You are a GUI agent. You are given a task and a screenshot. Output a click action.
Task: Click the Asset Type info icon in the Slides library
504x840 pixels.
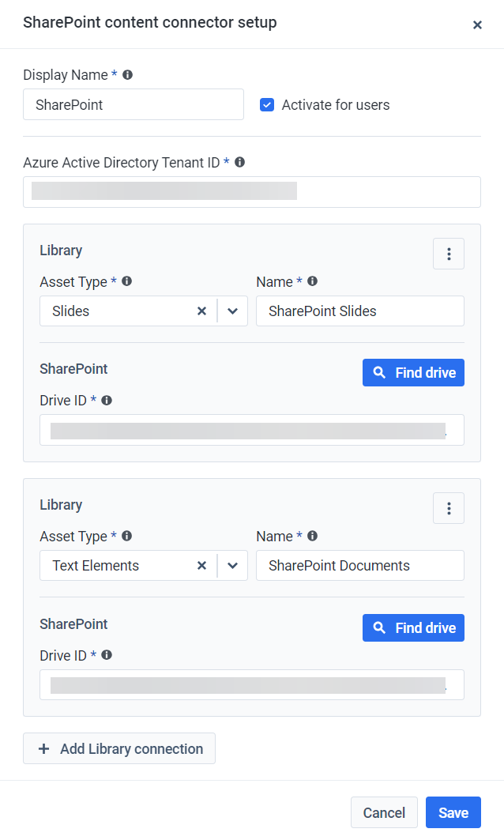pyautogui.click(x=127, y=281)
